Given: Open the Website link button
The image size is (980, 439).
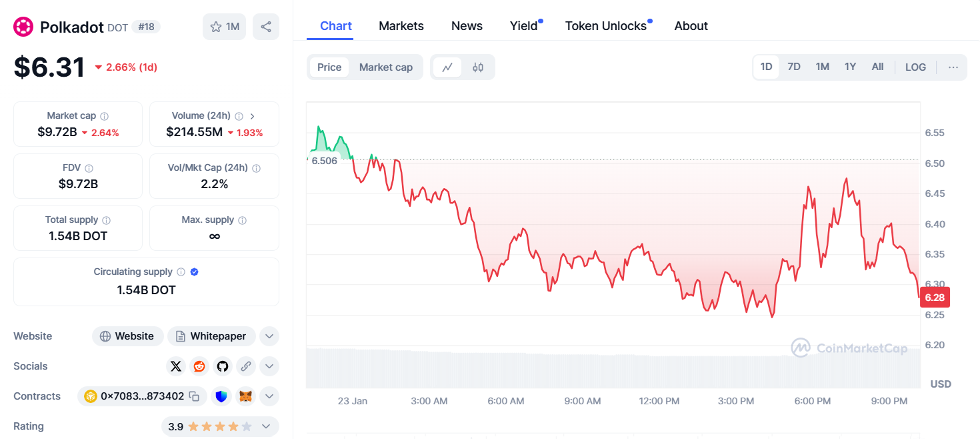Looking at the screenshot, I should point(127,336).
